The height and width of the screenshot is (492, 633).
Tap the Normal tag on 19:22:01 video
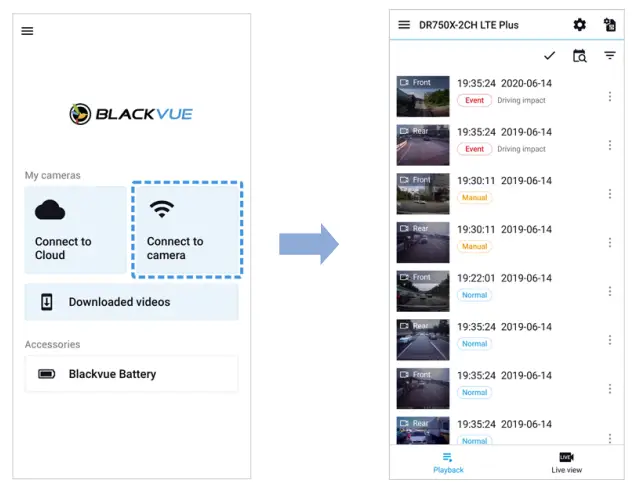[x=474, y=295]
